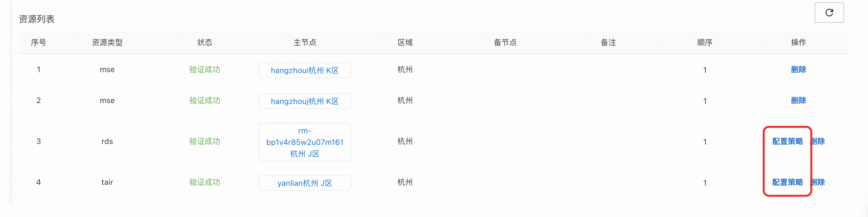Screen dimensions: 868x217
Task: Click 删除 in the rds row
Action: pos(818,141)
